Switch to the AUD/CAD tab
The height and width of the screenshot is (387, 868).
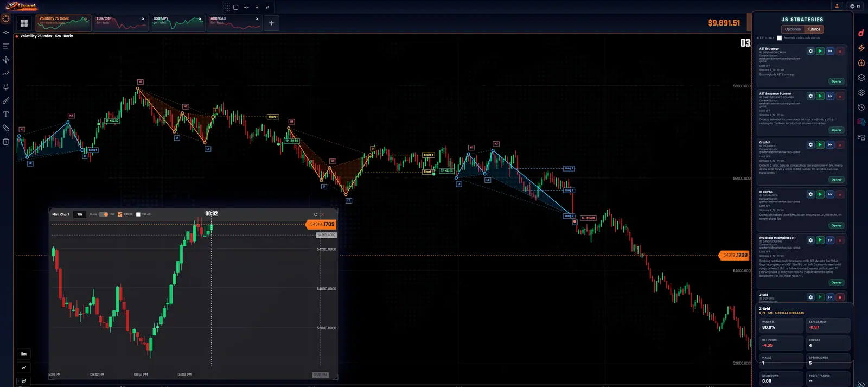click(234, 23)
